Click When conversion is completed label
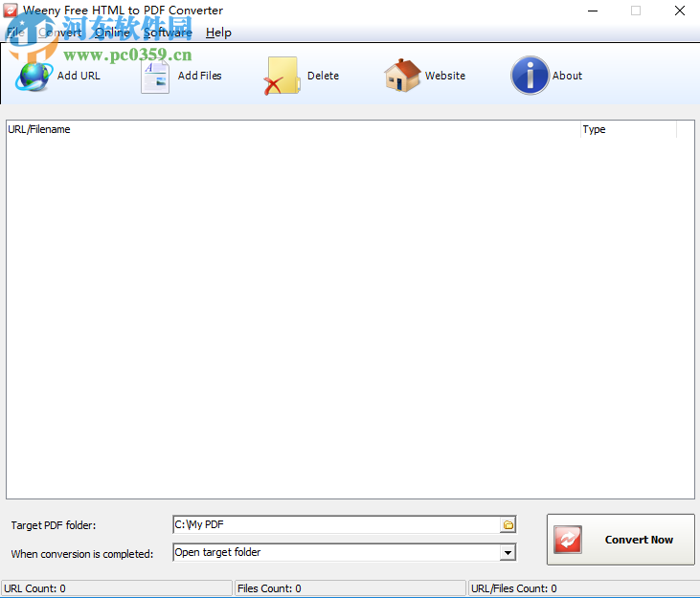The height and width of the screenshot is (598, 700). (x=82, y=554)
